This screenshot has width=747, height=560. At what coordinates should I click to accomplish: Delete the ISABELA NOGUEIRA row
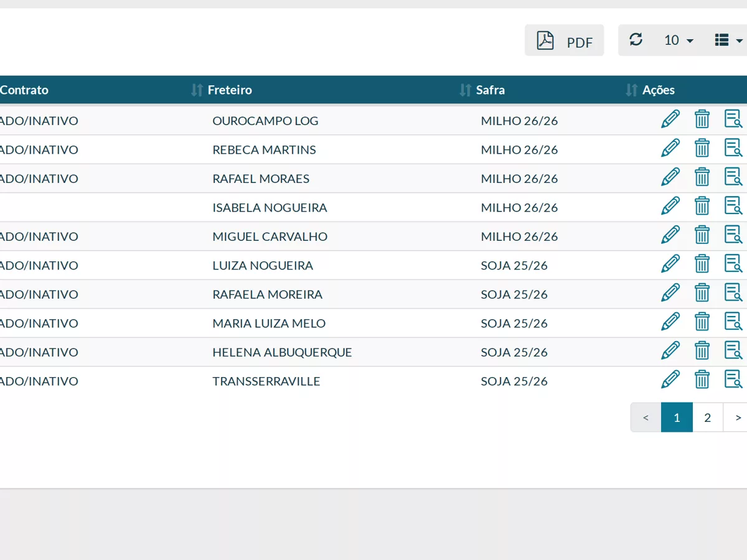tap(702, 206)
